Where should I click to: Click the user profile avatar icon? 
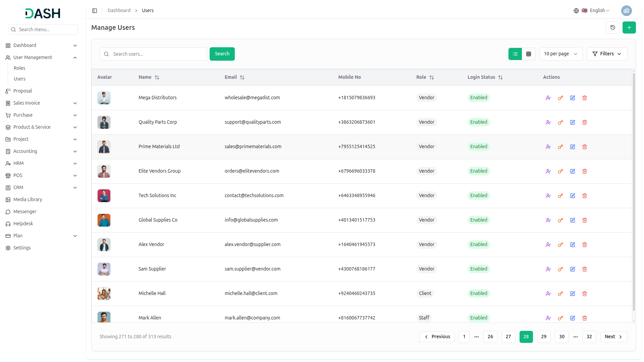point(626,11)
